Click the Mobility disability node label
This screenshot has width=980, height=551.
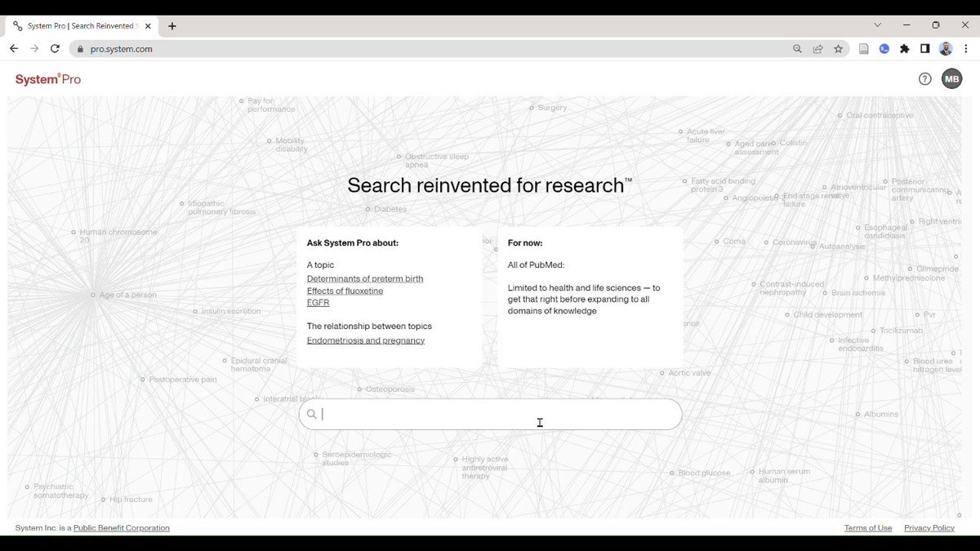coord(292,144)
